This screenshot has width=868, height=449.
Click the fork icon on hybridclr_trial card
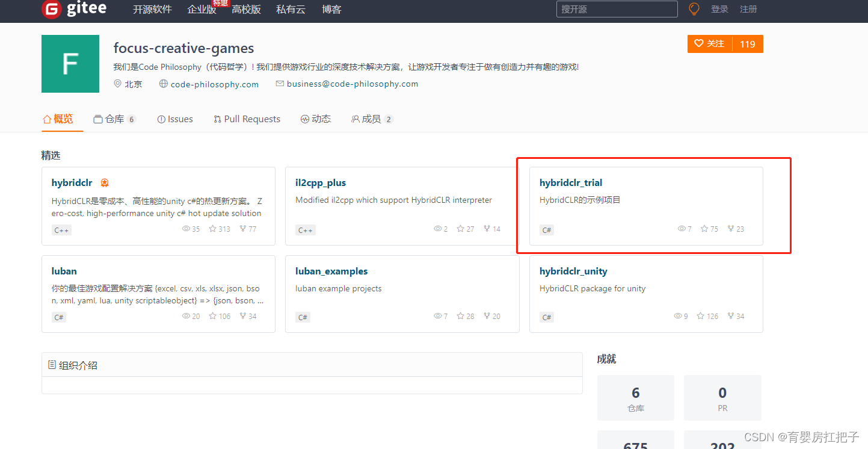(x=731, y=229)
